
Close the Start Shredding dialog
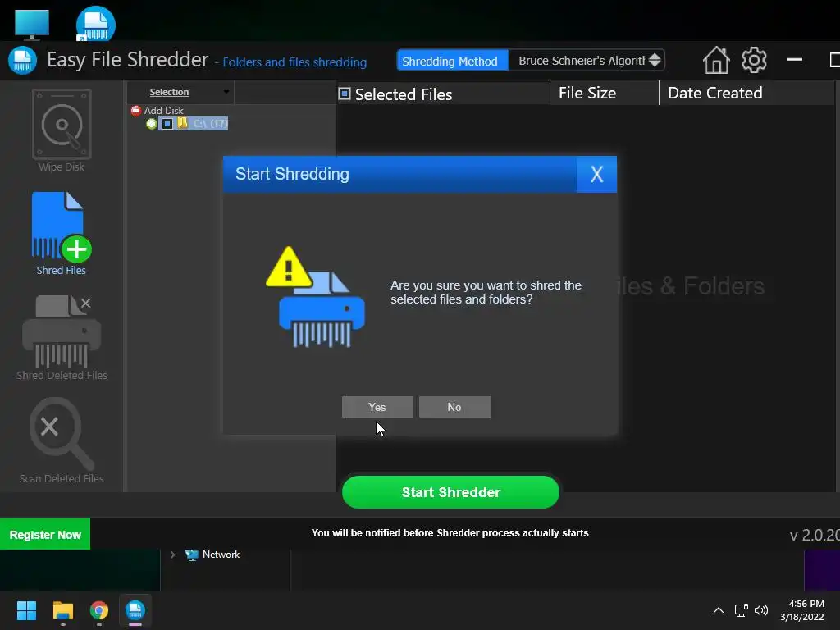(596, 174)
